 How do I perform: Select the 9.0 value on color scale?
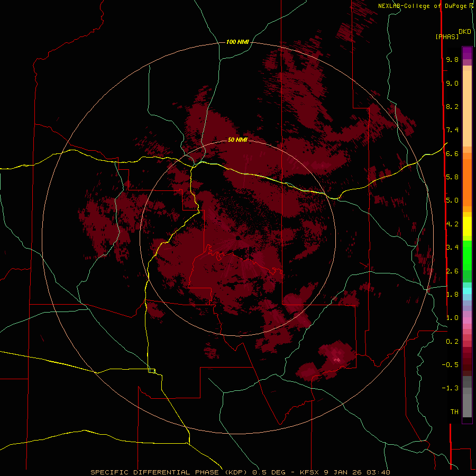[x=452, y=83]
